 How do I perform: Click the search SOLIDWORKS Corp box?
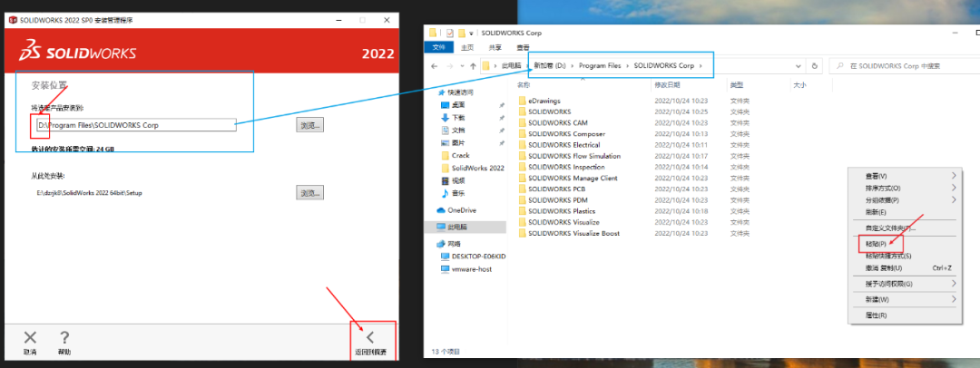click(x=903, y=65)
